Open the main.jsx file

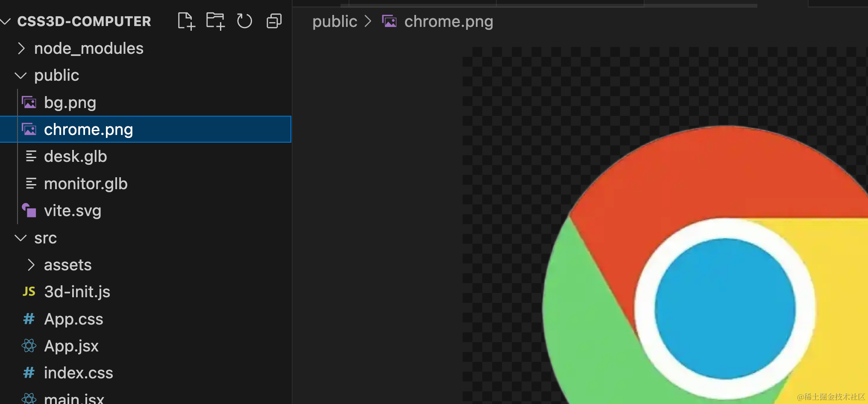[x=74, y=399]
